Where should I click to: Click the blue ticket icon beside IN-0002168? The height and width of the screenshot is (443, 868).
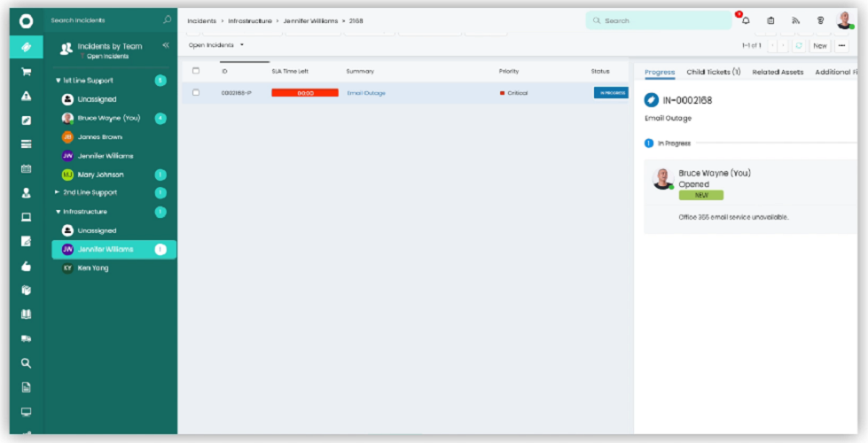pos(652,100)
